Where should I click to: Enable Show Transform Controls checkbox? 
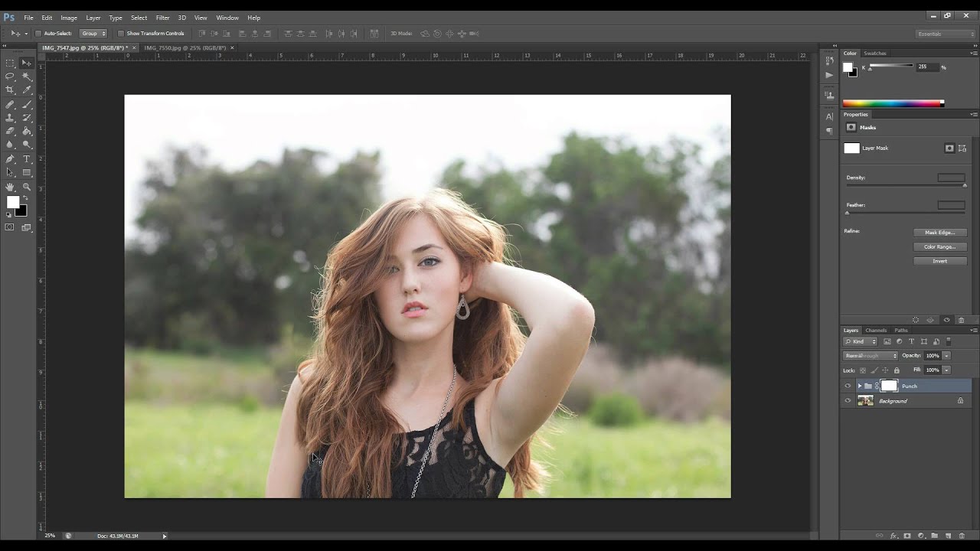[121, 34]
